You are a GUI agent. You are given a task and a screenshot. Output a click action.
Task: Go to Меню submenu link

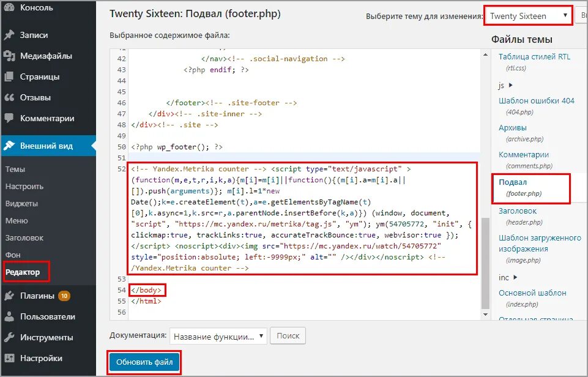pyautogui.click(x=17, y=220)
